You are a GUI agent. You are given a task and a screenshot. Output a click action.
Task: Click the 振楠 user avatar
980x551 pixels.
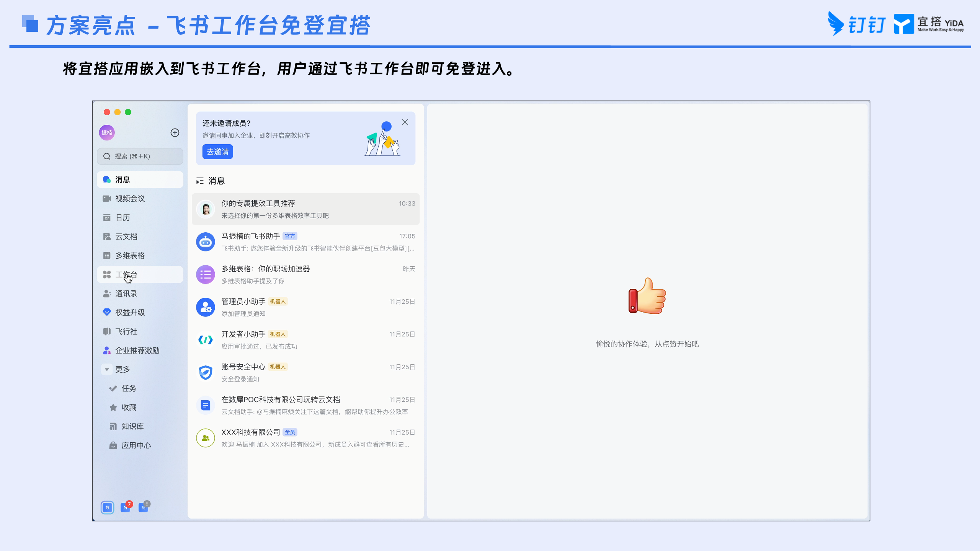tap(107, 133)
